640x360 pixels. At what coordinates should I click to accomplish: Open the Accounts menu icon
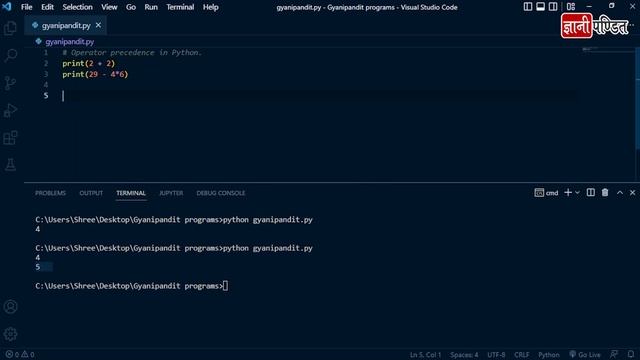click(10, 307)
